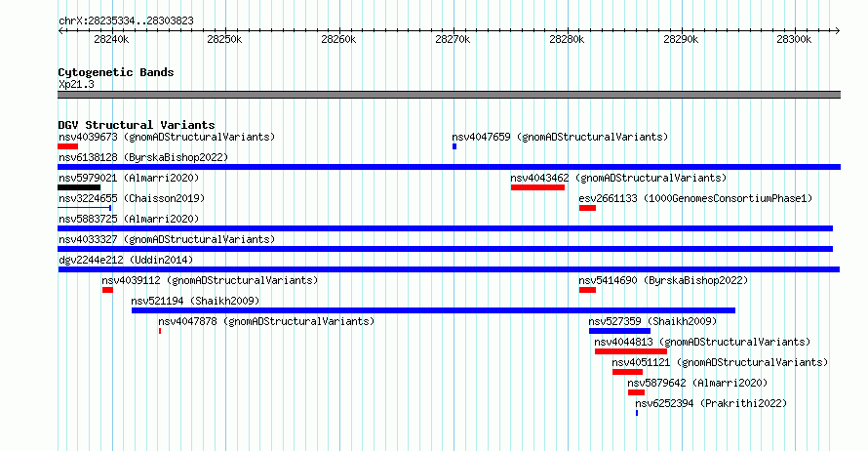Click the 28280k ruler tick label

coord(567,39)
